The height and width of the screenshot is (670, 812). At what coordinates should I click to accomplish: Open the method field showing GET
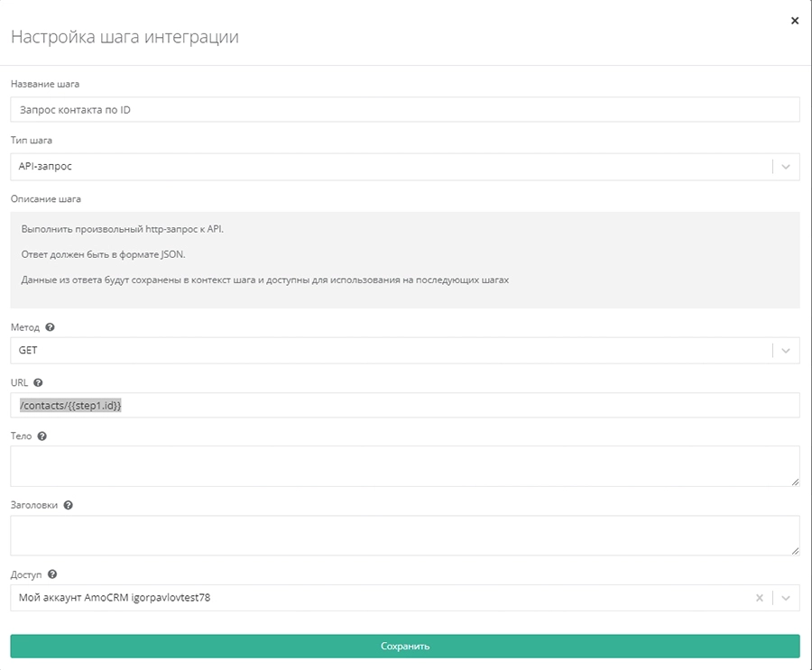(388, 351)
